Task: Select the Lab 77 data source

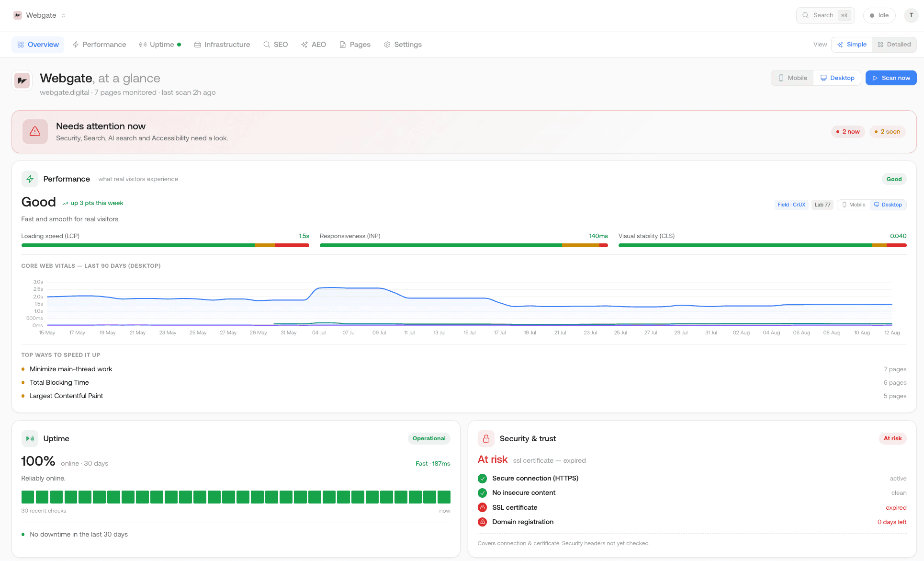Action: [x=823, y=205]
